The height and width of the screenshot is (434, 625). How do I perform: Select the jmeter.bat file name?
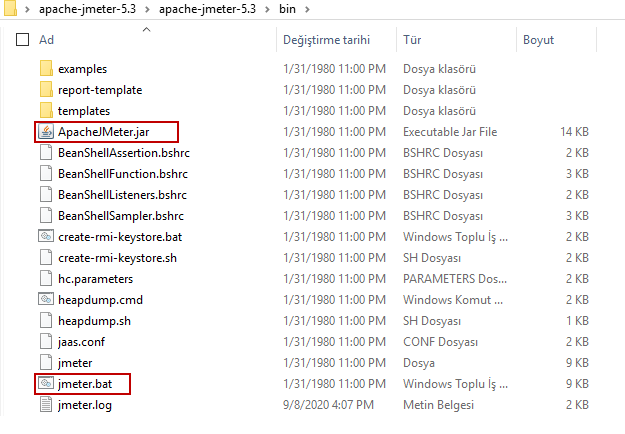click(x=85, y=384)
